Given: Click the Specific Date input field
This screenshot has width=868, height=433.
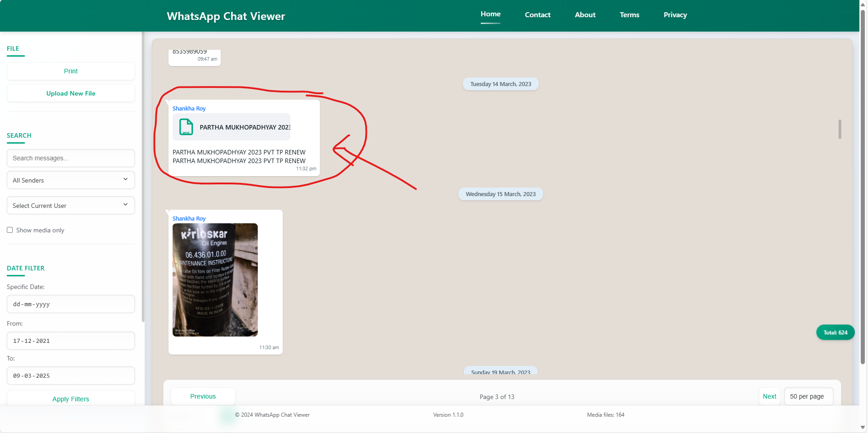Looking at the screenshot, I should tap(70, 304).
